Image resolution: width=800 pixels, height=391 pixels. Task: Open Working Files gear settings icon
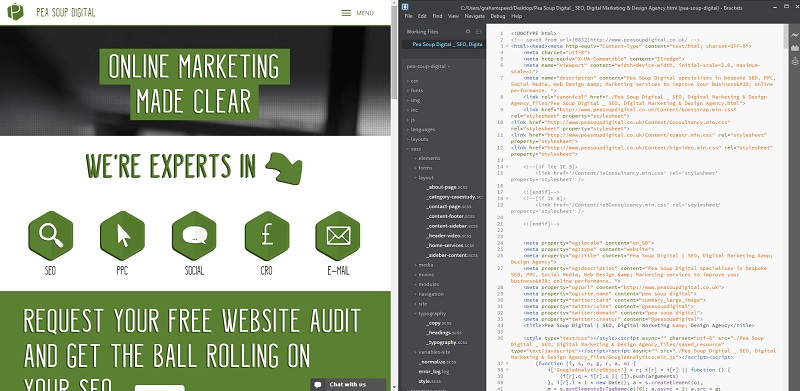468,32
